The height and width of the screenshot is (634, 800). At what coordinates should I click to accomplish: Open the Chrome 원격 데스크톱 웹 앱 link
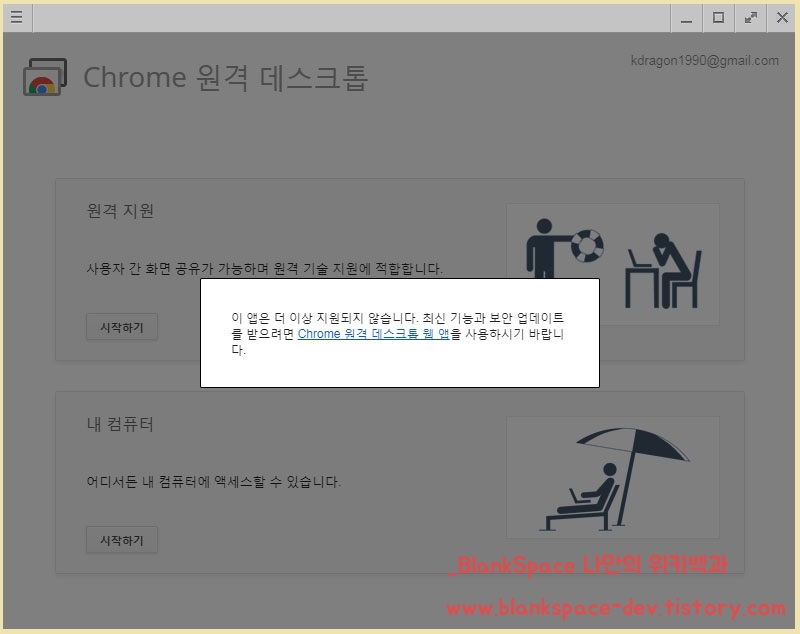pyautogui.click(x=373, y=334)
